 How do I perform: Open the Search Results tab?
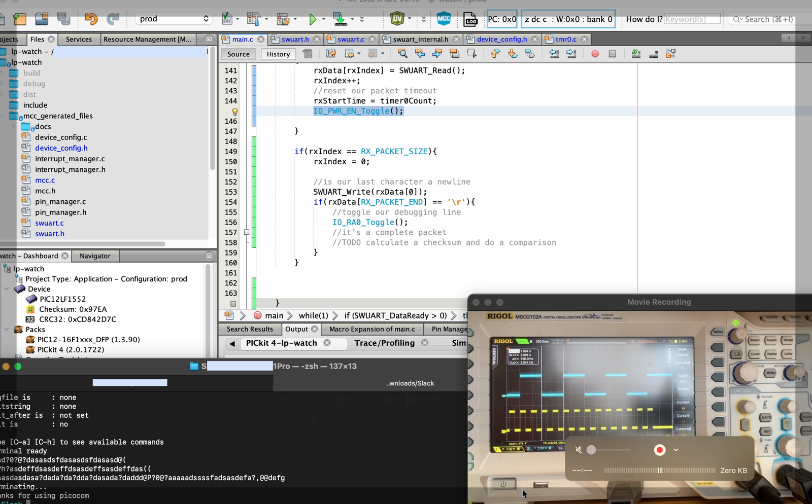pyautogui.click(x=250, y=329)
